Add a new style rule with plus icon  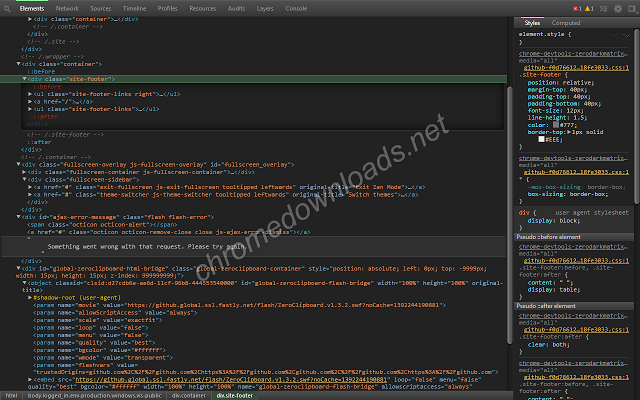click(614, 34)
